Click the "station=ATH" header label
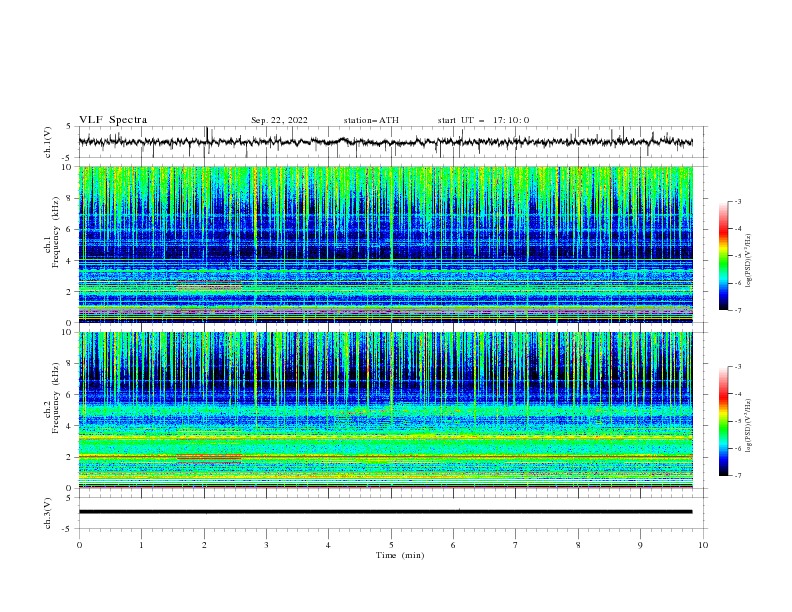 (x=371, y=120)
